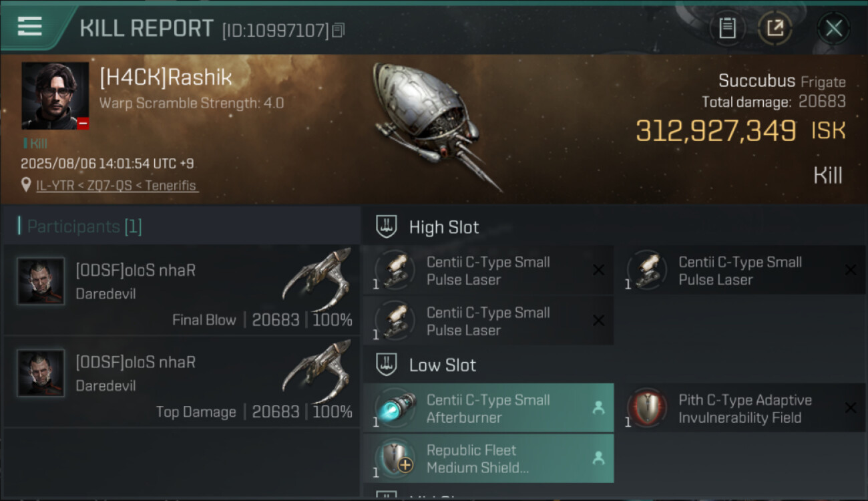Select the Centii C-Type Small Afterburner
868x501 pixels.
tap(488, 408)
